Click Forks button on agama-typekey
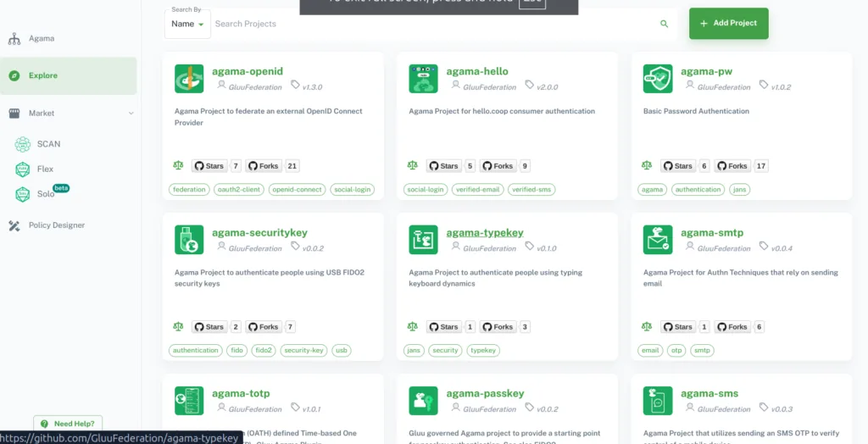Image resolution: width=868 pixels, height=444 pixels. [x=498, y=326]
